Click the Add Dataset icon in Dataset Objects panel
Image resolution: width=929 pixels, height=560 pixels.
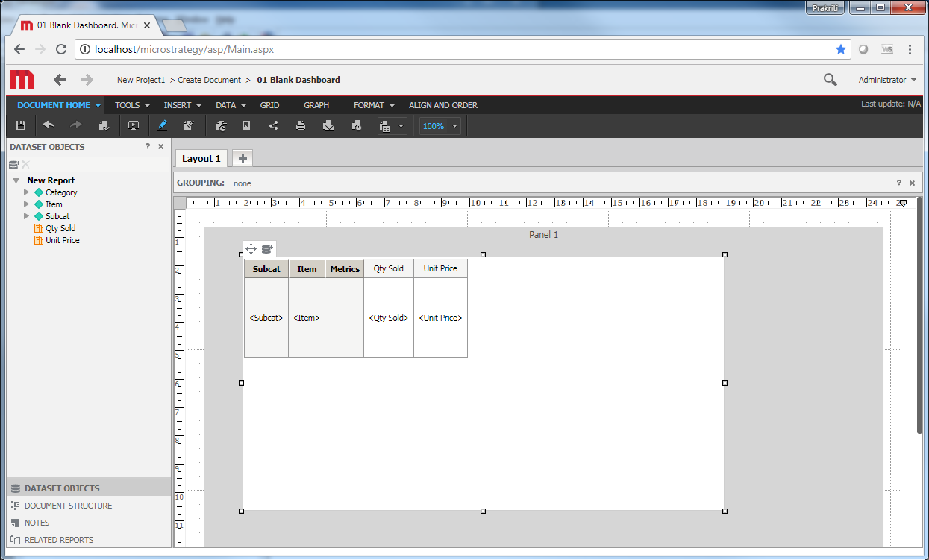click(x=15, y=164)
